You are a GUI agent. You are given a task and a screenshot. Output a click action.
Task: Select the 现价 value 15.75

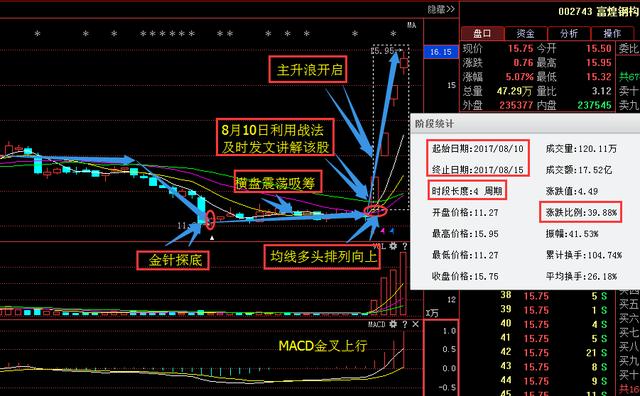click(x=520, y=49)
